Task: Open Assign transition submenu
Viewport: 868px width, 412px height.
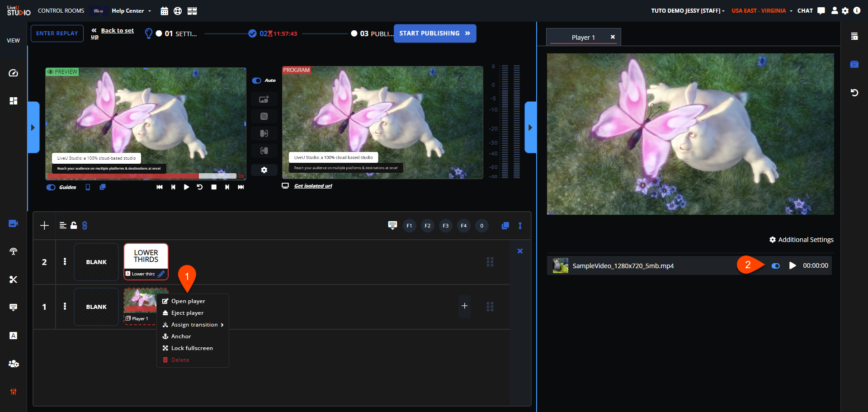Action: click(193, 325)
